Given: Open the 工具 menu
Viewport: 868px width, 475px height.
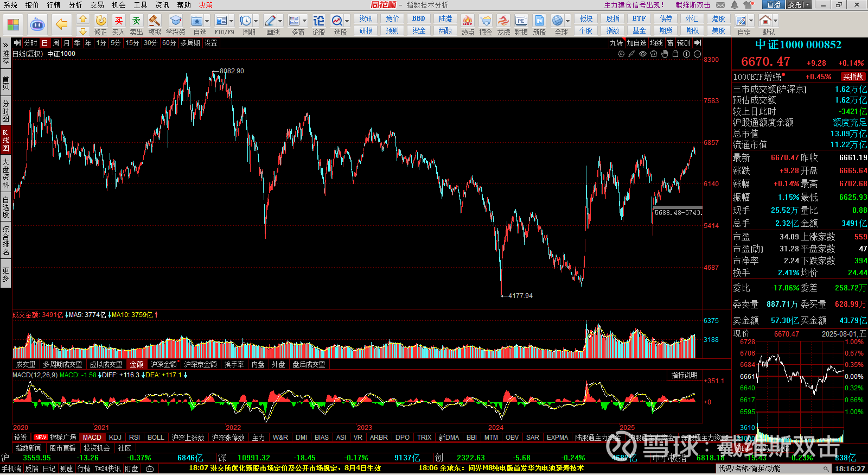Looking at the screenshot, I should coord(141,5).
